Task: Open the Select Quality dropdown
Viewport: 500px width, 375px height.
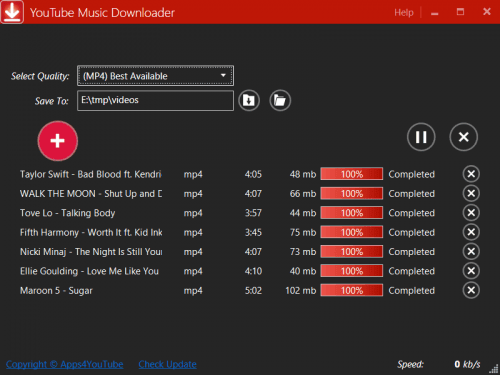Action: pos(155,76)
